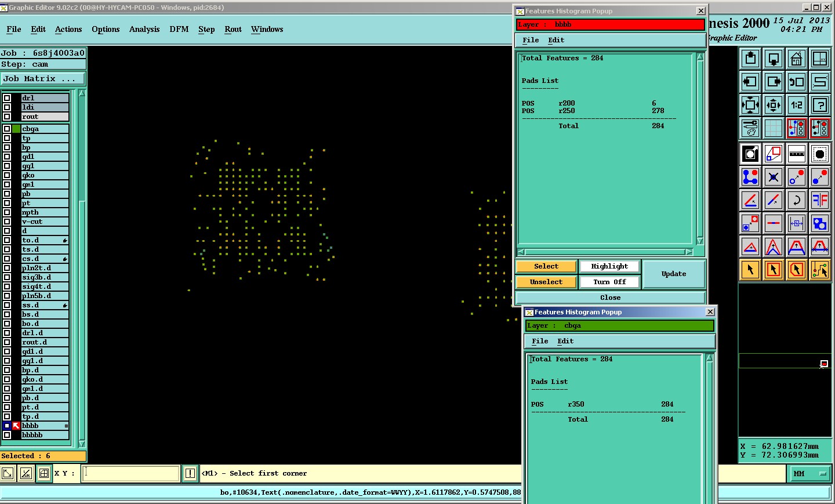Open the DFM menu

pos(179,30)
